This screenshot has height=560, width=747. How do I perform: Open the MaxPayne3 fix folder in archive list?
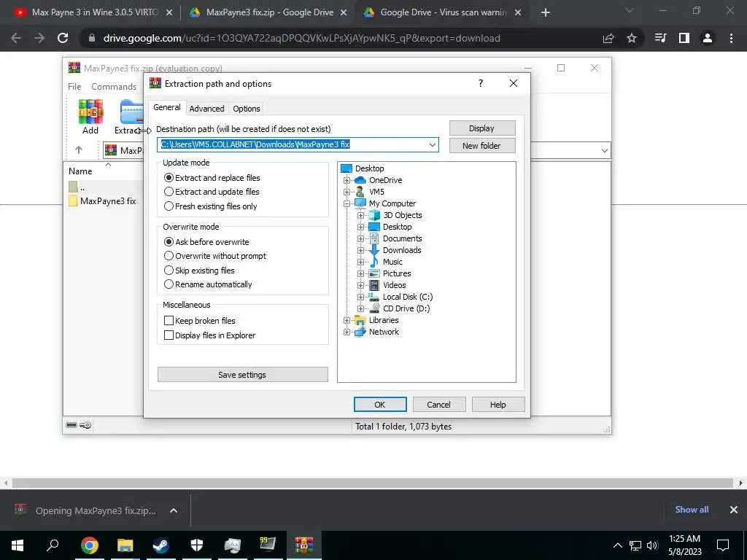(102, 201)
